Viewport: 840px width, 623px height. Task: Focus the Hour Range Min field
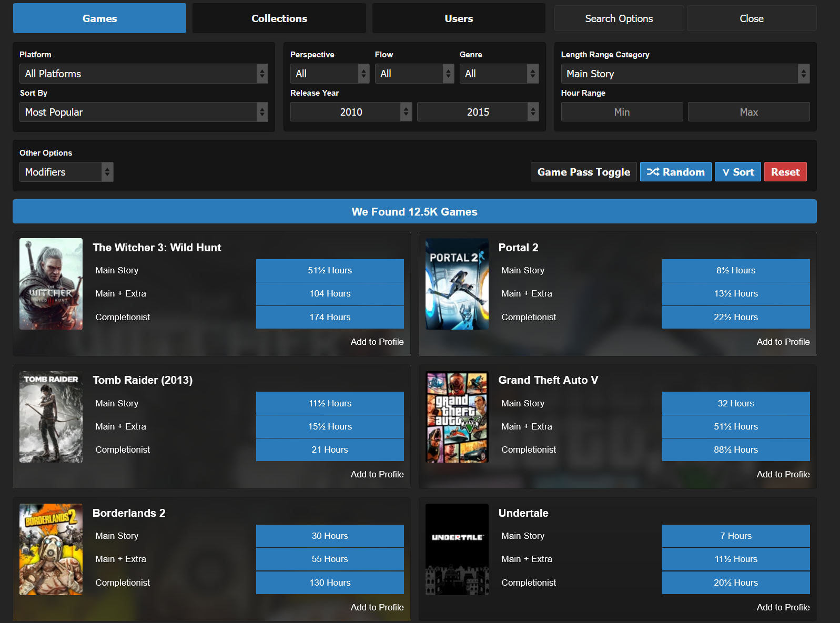tap(622, 112)
